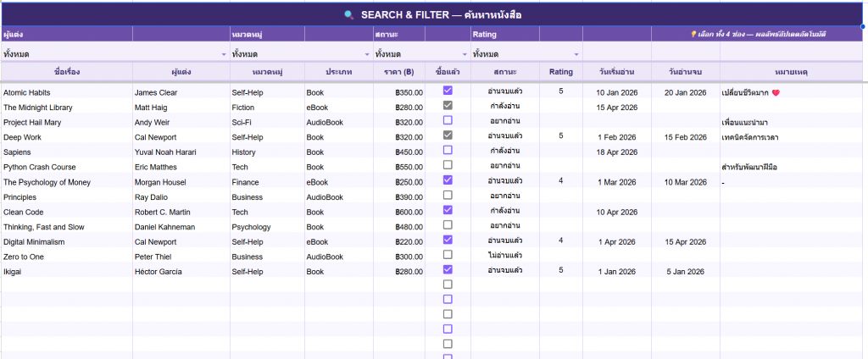Image resolution: width=868 pixels, height=359 pixels.
Task: Uncheck the purchased checkbox for Atomic Habits
Action: point(448,91)
